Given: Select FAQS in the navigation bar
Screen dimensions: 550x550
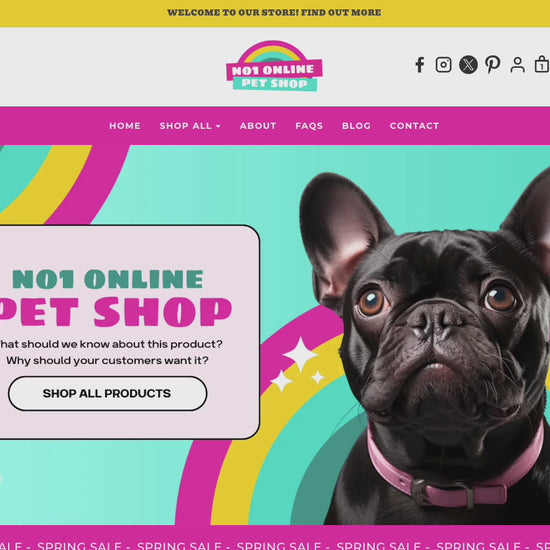Looking at the screenshot, I should 309,126.
